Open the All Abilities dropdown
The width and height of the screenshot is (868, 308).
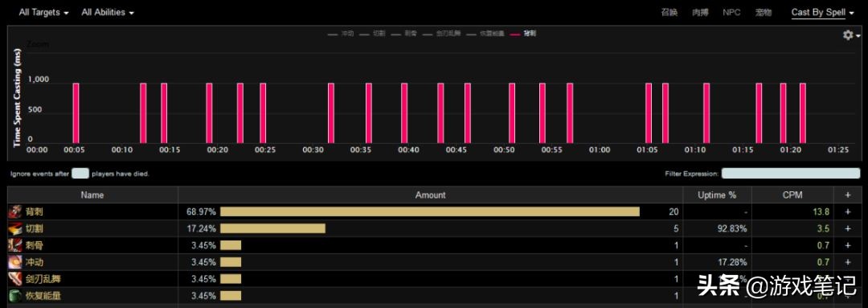pos(108,12)
